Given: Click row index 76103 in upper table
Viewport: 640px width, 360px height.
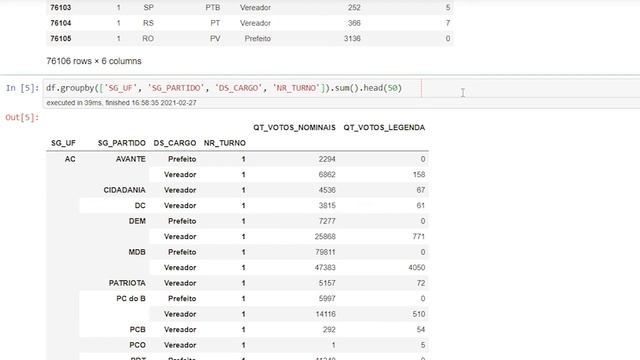Looking at the screenshot, I should click(x=61, y=8).
